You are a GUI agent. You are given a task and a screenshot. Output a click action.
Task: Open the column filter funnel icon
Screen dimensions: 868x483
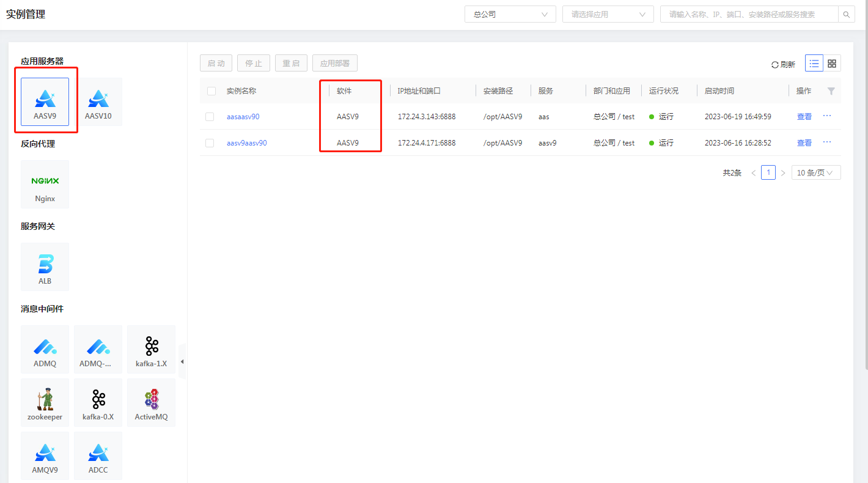831,90
